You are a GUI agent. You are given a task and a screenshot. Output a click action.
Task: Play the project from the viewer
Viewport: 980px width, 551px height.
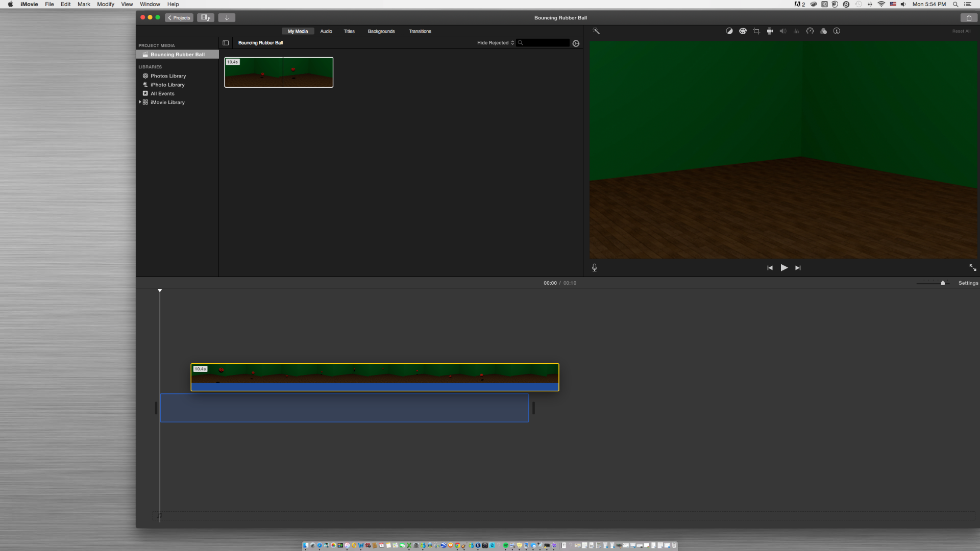click(x=784, y=268)
